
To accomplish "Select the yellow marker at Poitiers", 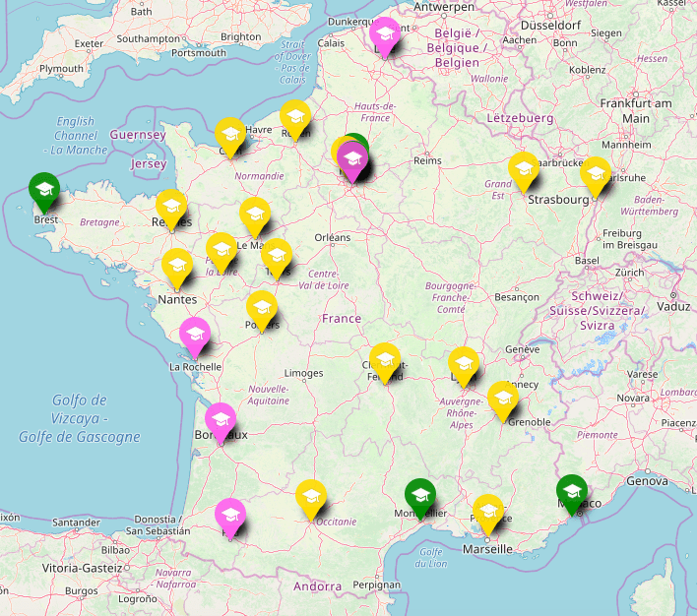I will pos(261,307).
